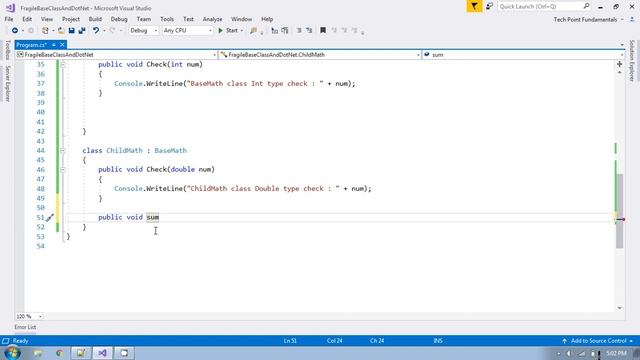
Task: Open the Error List panel tab
Action: (25, 327)
